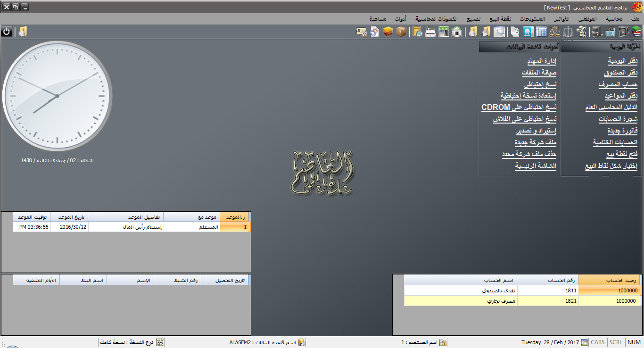644x348 pixels.
Task: Click the storefront shop icon with awning
Action: point(443,32)
